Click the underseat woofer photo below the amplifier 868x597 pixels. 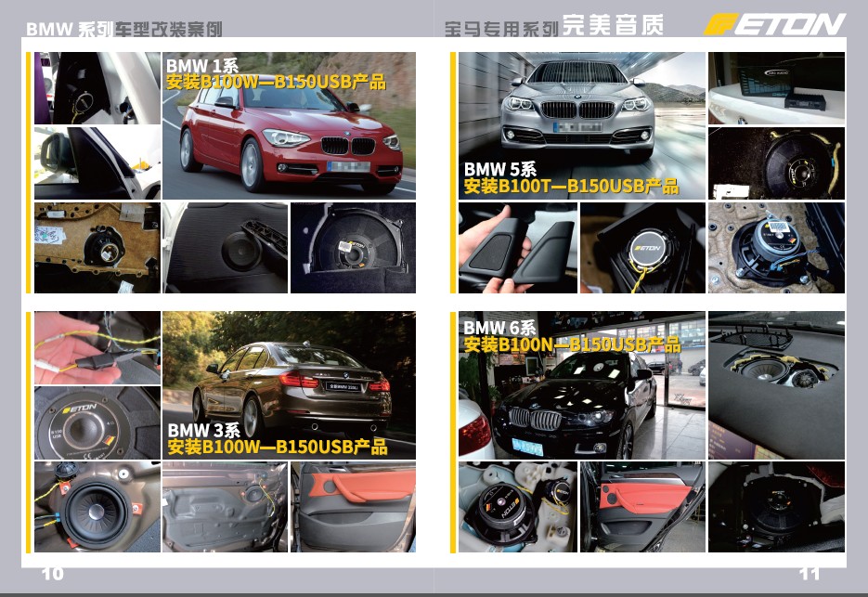point(777,163)
